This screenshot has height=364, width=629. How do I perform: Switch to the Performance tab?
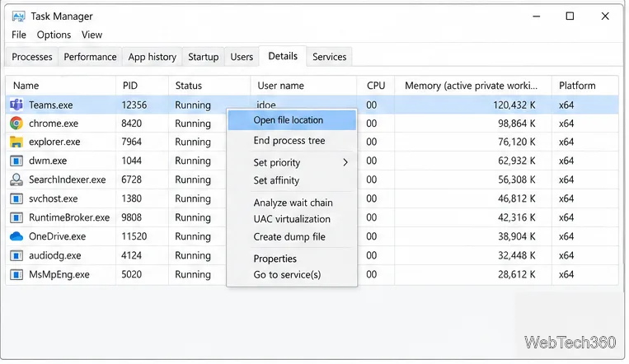pyautogui.click(x=90, y=57)
